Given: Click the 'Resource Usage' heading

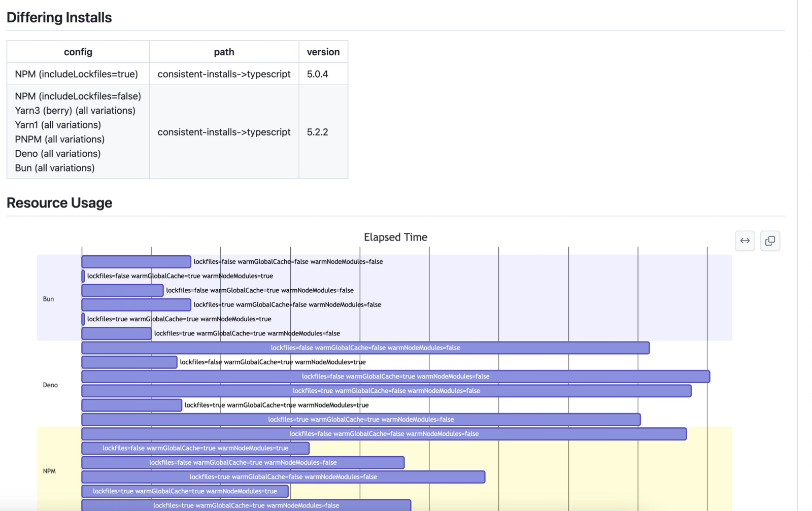Looking at the screenshot, I should (x=59, y=203).
